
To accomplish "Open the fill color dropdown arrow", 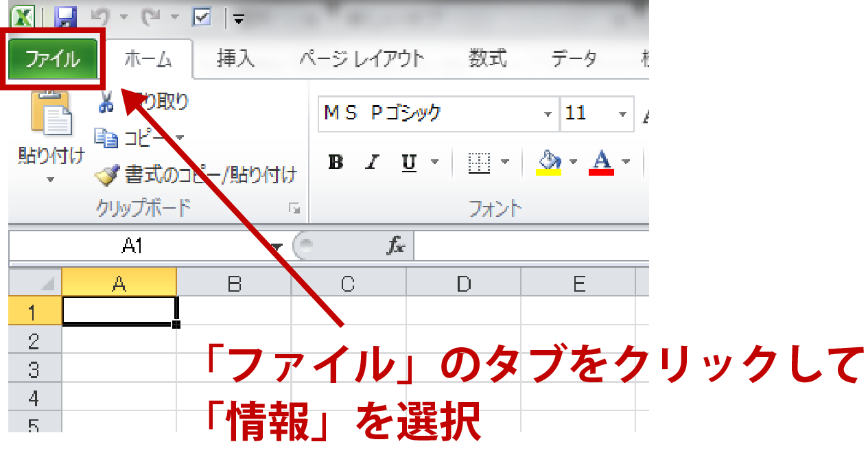I will (x=574, y=163).
